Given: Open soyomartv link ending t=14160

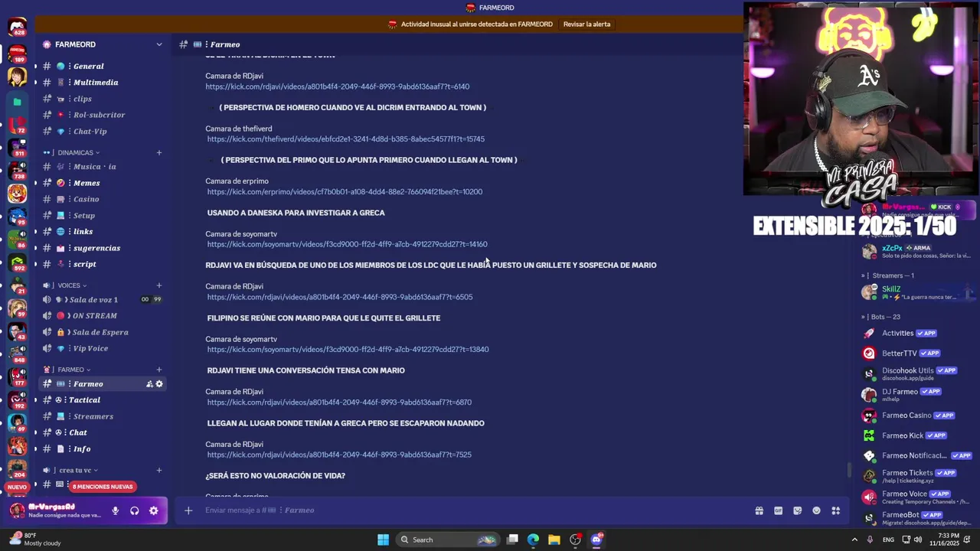Looking at the screenshot, I should point(347,244).
